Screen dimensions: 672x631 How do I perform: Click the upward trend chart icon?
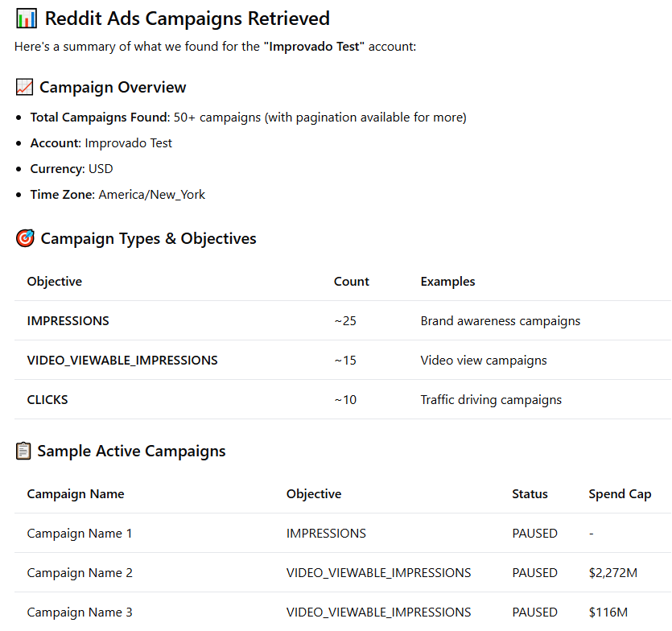click(24, 87)
